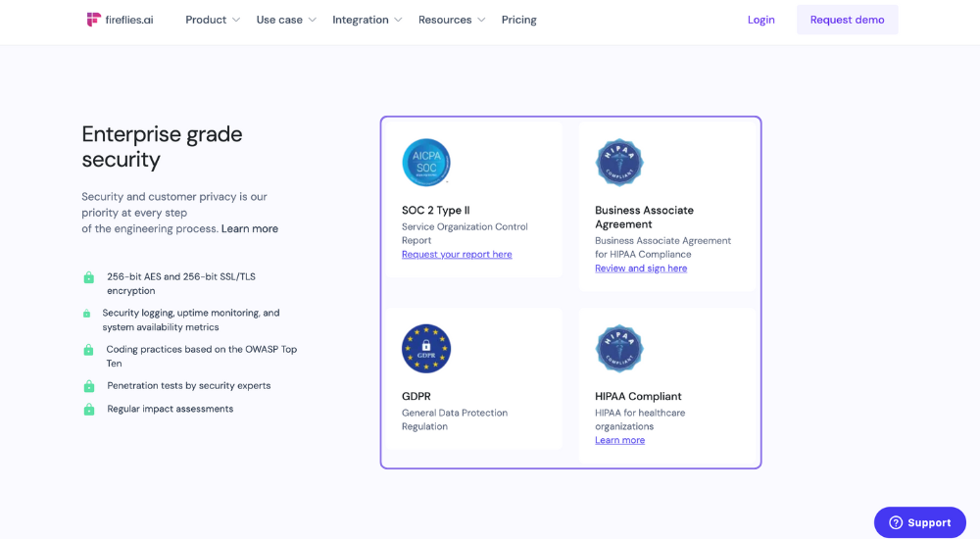Click the AICPA SOC badge
Image resolution: width=980 pixels, height=539 pixels.
click(x=426, y=163)
